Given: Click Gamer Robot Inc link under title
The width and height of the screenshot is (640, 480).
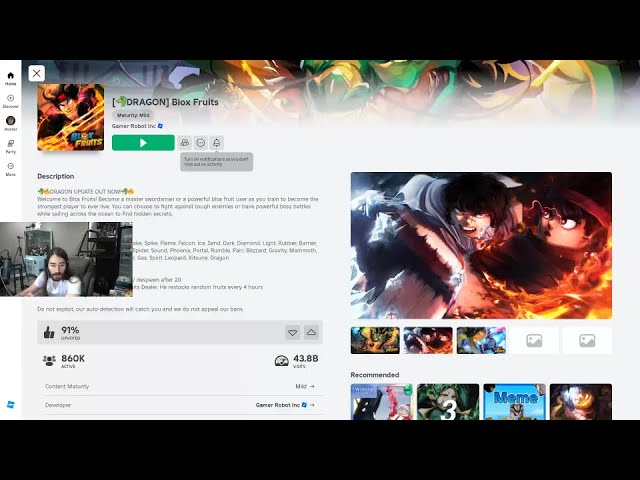Looking at the screenshot, I should (136, 126).
